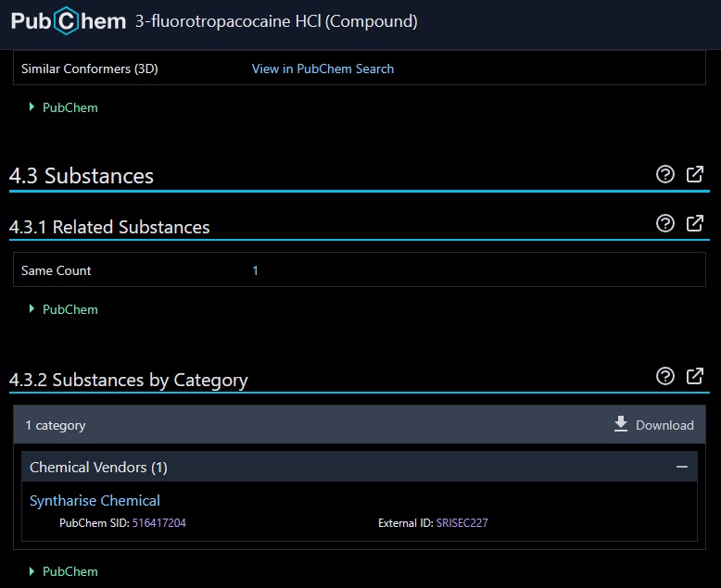The width and height of the screenshot is (721, 588).
Task: Collapse Chemical Vendors with the minus icon
Action: point(682,467)
